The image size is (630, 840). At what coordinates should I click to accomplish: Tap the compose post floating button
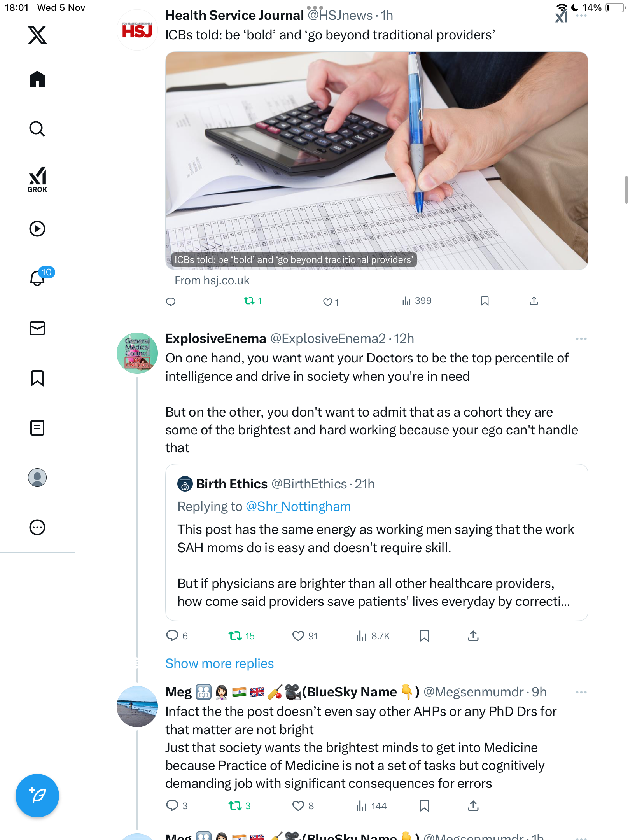pyautogui.click(x=37, y=796)
